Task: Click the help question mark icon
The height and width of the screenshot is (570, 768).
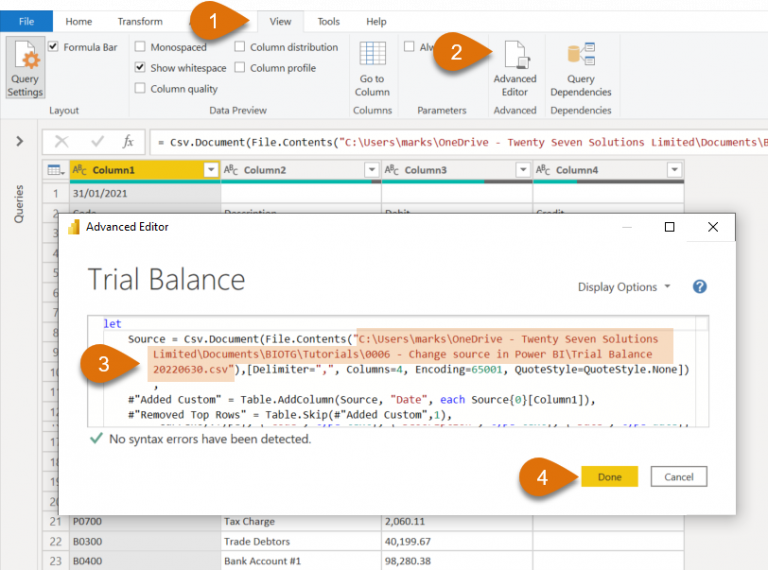Action: (x=700, y=287)
